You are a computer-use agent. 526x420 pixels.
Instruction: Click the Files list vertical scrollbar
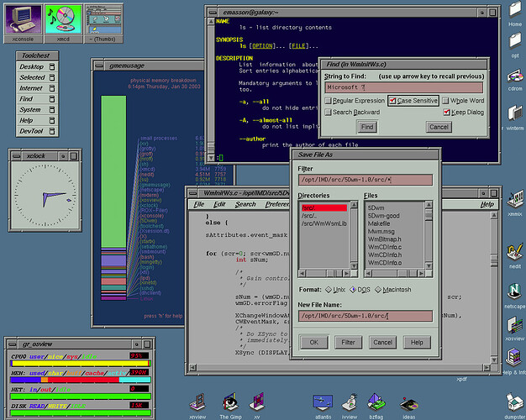point(427,235)
